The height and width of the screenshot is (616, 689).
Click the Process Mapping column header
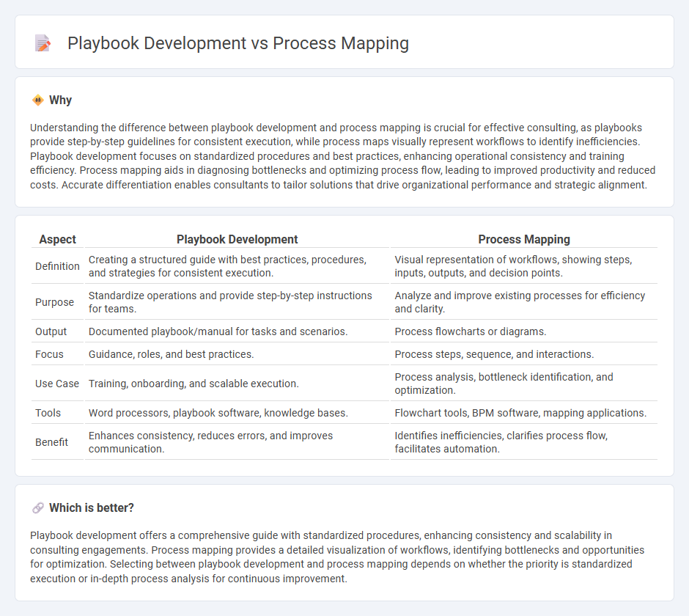(524, 239)
